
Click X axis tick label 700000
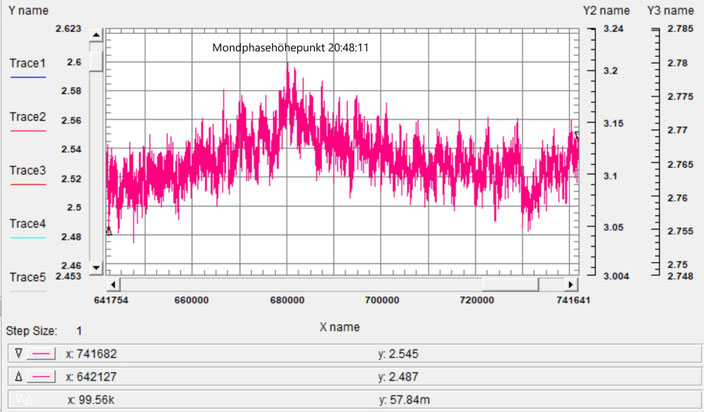[x=382, y=300]
